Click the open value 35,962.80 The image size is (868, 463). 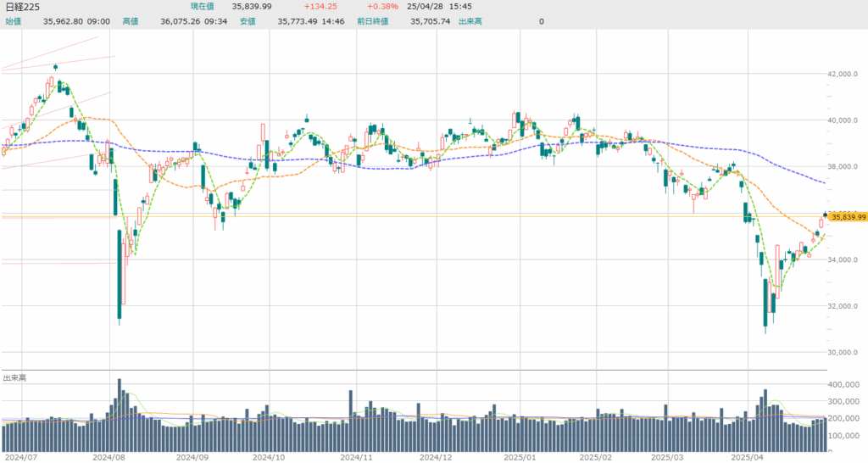click(x=63, y=21)
